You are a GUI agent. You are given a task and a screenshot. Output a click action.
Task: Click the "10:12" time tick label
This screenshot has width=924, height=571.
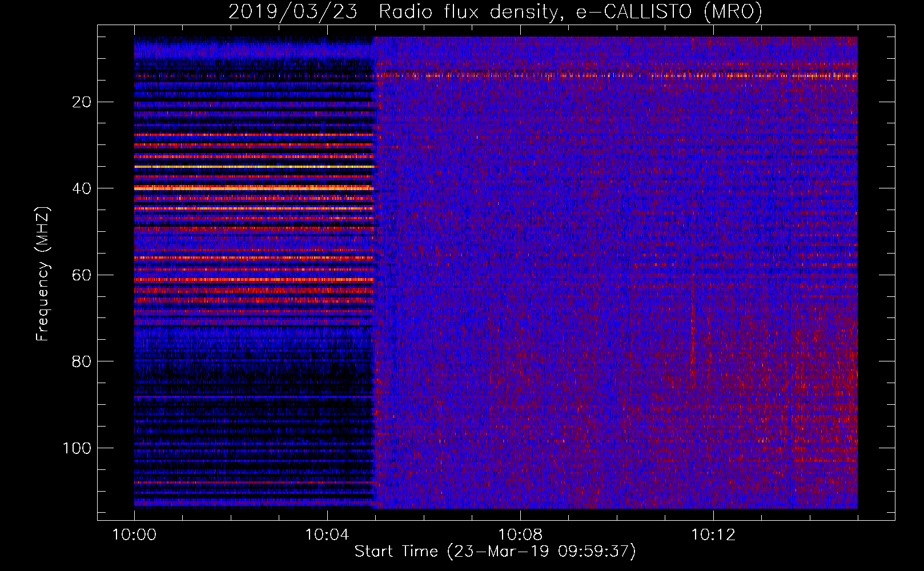pos(713,535)
